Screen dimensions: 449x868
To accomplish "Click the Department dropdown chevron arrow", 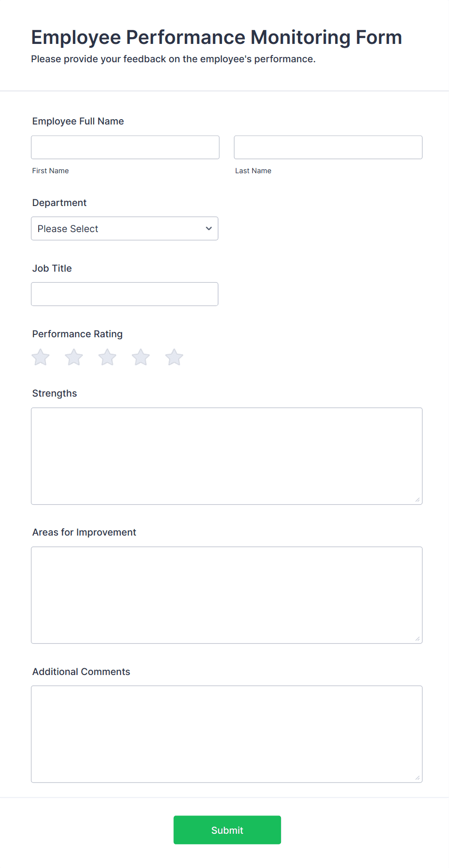I will 208,228.
